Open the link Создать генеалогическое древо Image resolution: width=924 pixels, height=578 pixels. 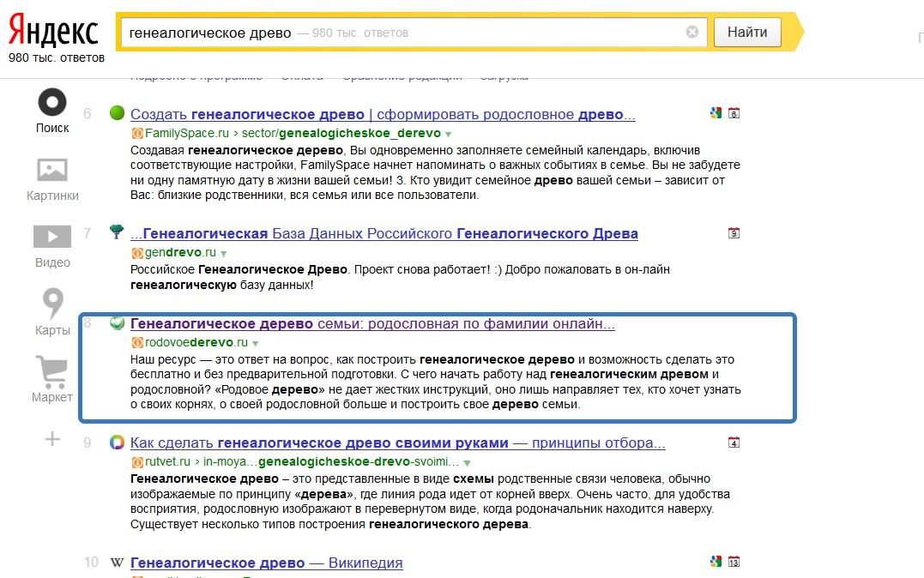click(x=383, y=114)
